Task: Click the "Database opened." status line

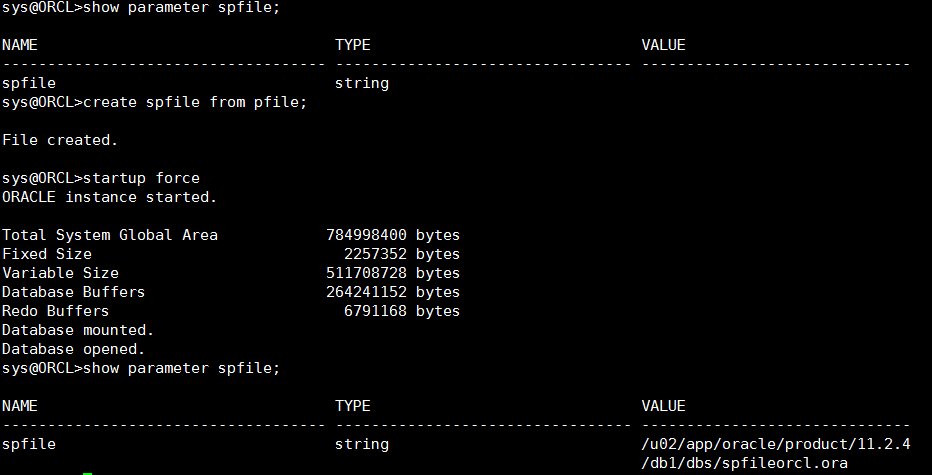Action: tap(73, 349)
